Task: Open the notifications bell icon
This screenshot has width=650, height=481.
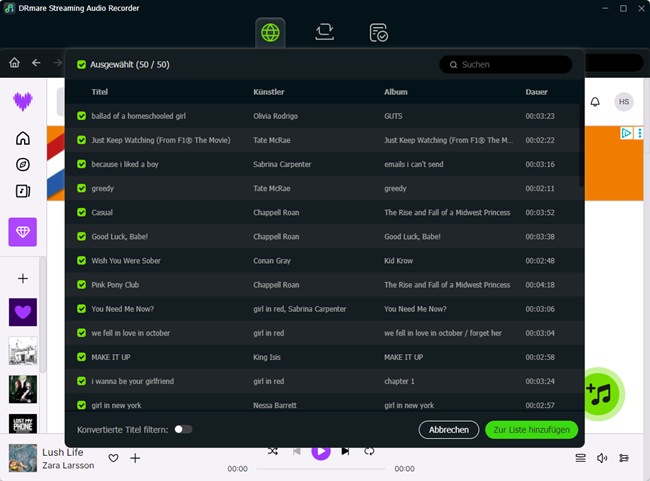Action: (595, 102)
